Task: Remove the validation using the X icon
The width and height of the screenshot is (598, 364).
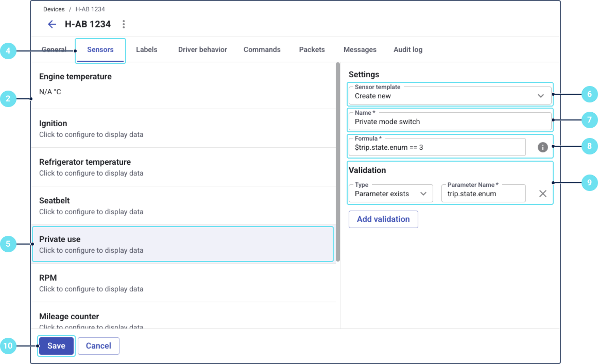Action: 542,193
